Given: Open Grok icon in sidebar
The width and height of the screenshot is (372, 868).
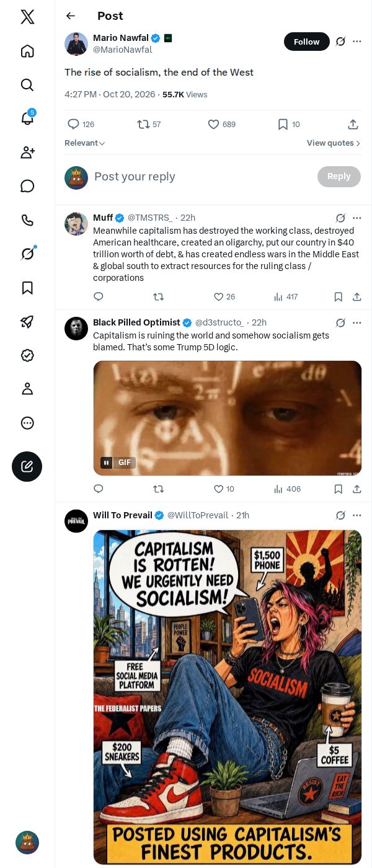Looking at the screenshot, I should tap(27, 254).
